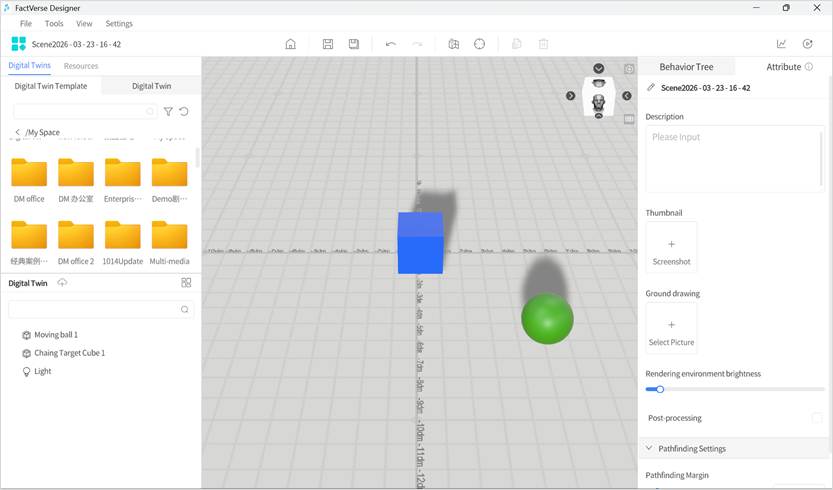The image size is (833, 490).
Task: Open the chart statistics icon
Action: 781,44
